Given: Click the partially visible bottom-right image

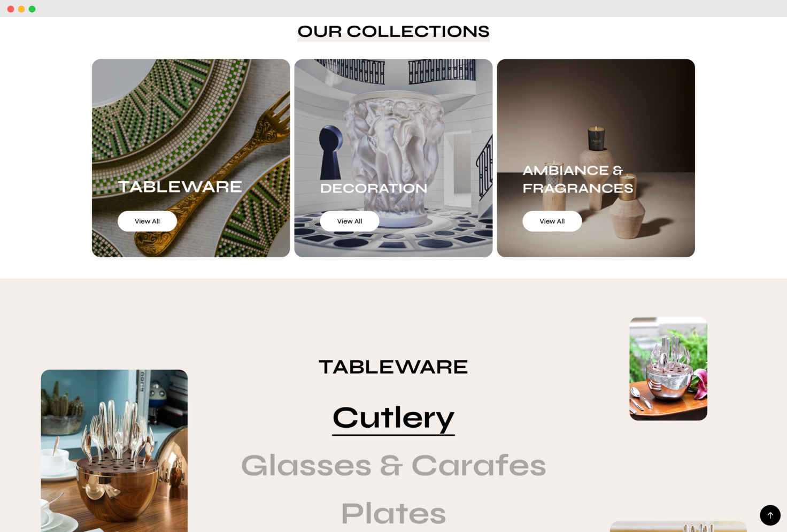Looking at the screenshot, I should pyautogui.click(x=678, y=527).
